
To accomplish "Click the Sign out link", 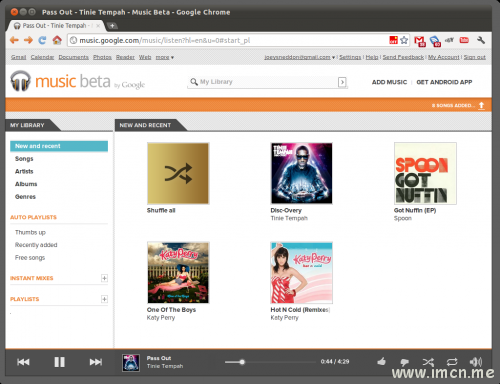I will click(x=475, y=57).
